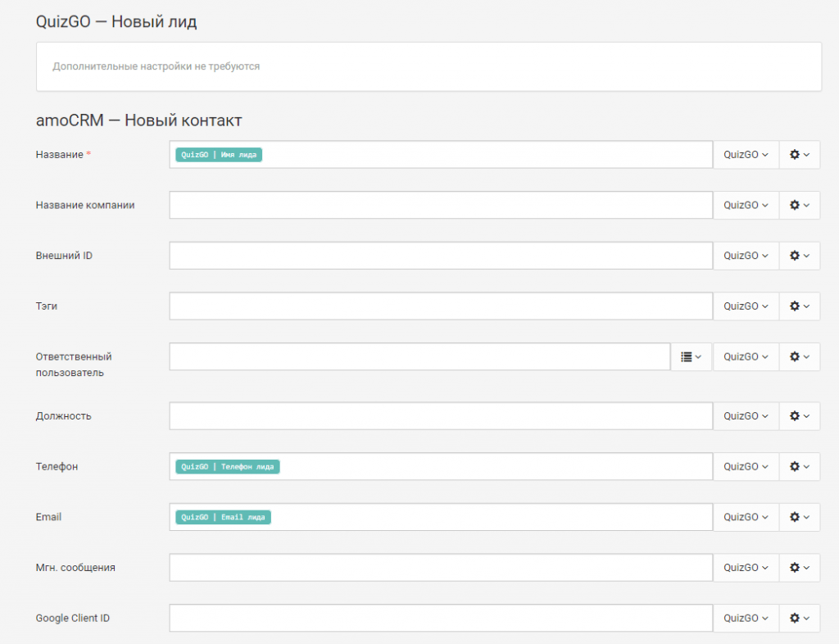Image resolution: width=839 pixels, height=644 pixels.
Task: Click gear icon beside Google Client ID
Action: tap(799, 619)
